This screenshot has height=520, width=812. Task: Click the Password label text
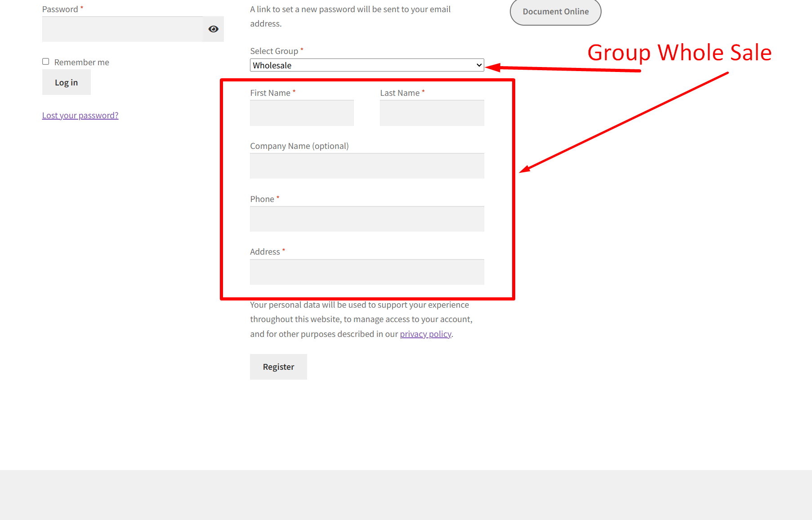(x=60, y=9)
